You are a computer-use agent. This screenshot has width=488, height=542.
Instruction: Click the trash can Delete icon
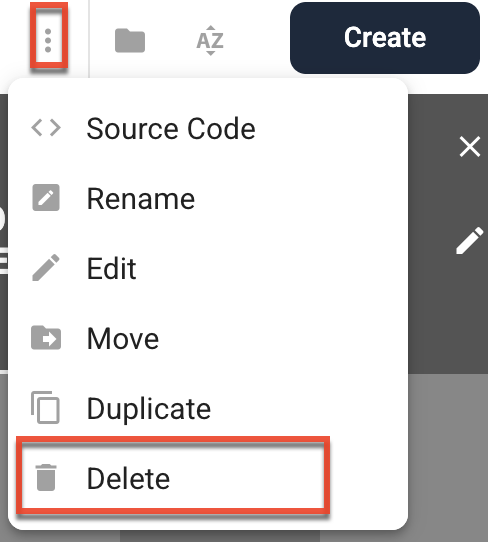(x=46, y=477)
